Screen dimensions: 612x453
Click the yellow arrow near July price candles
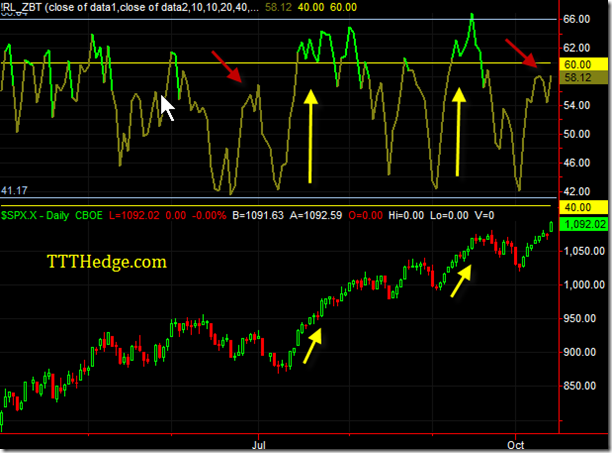[313, 346]
